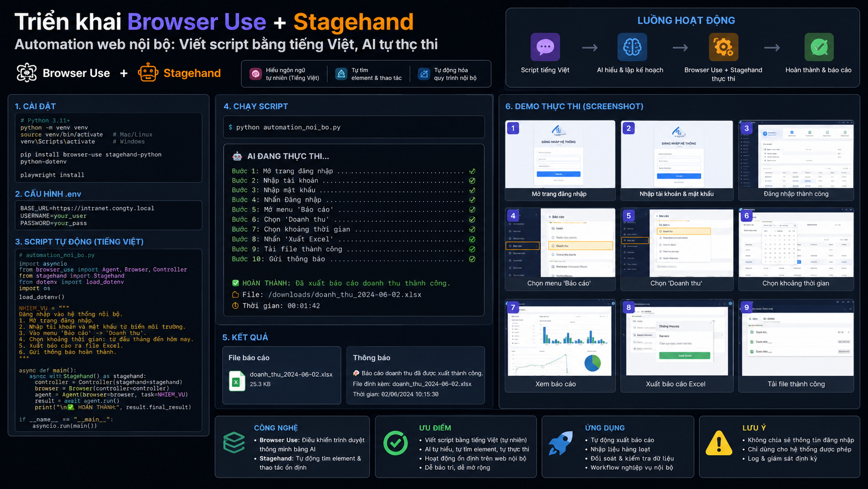
Task: Click the 'load_dotenv()' code line
Action: (42, 297)
